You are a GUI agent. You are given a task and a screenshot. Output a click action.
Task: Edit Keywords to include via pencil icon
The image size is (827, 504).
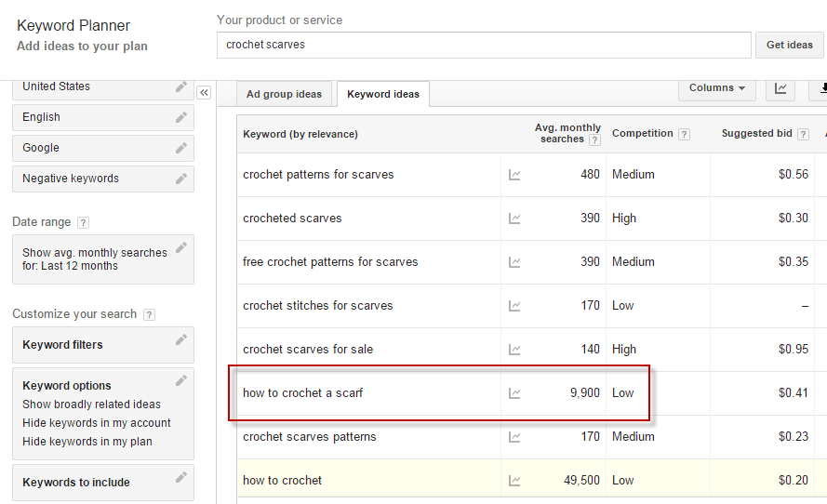pyautogui.click(x=181, y=478)
